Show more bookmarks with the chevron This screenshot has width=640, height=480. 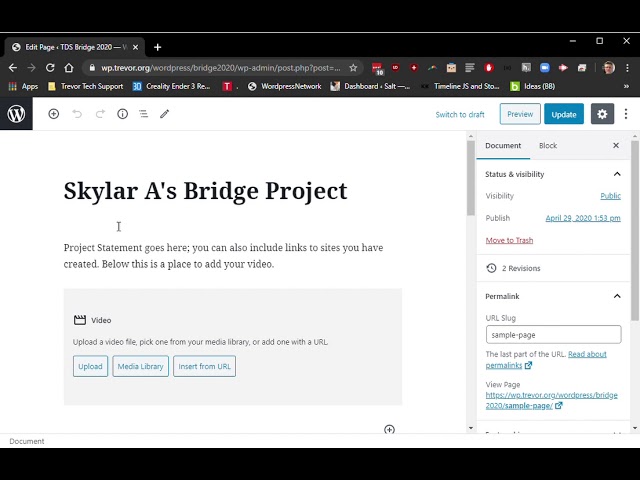[627, 86]
